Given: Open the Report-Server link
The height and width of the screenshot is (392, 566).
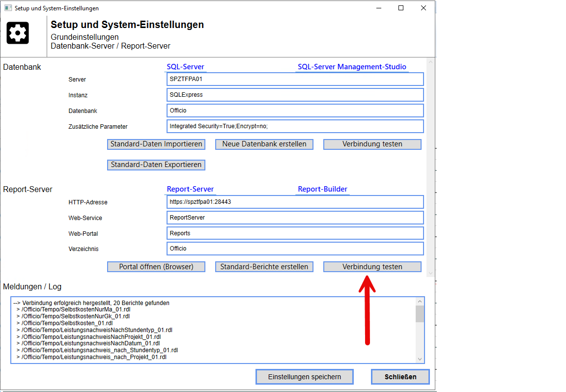Looking at the screenshot, I should pyautogui.click(x=190, y=189).
